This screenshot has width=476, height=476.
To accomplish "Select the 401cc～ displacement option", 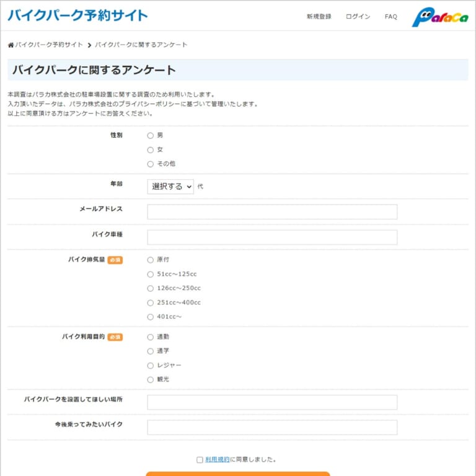I will pyautogui.click(x=150, y=317).
